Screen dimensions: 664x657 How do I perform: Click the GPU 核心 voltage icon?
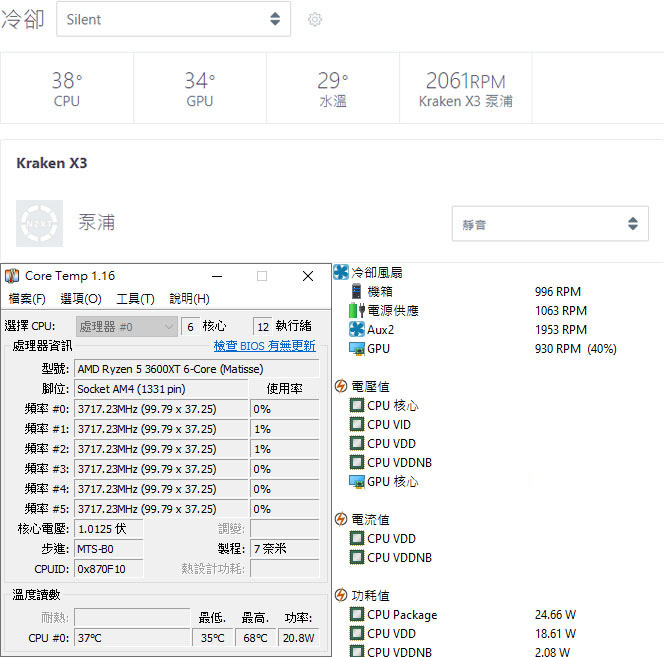[357, 481]
